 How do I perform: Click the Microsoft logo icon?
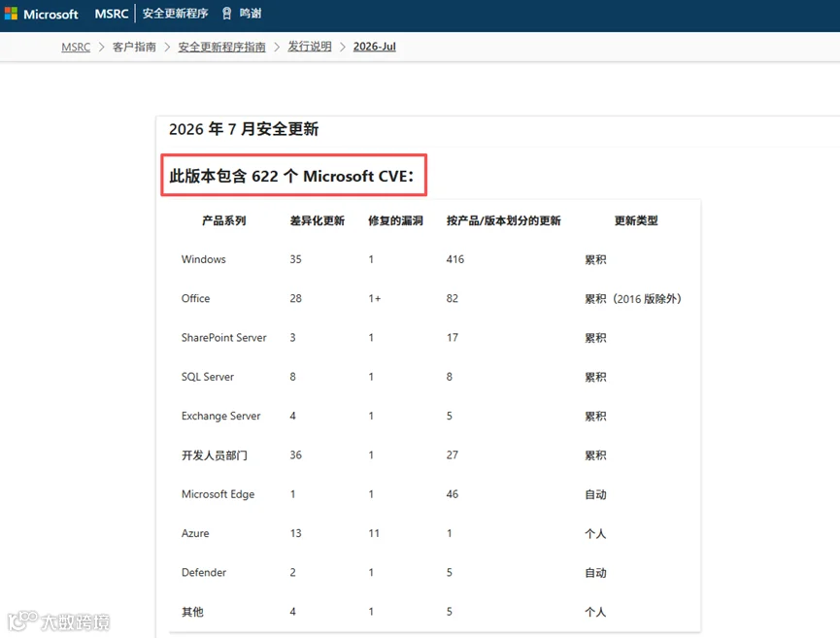coord(12,14)
